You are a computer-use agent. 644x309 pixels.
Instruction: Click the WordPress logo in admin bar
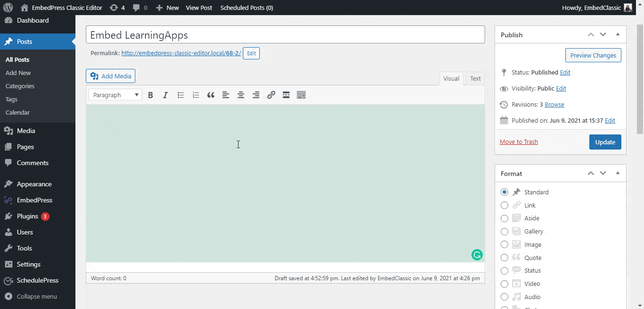click(8, 8)
